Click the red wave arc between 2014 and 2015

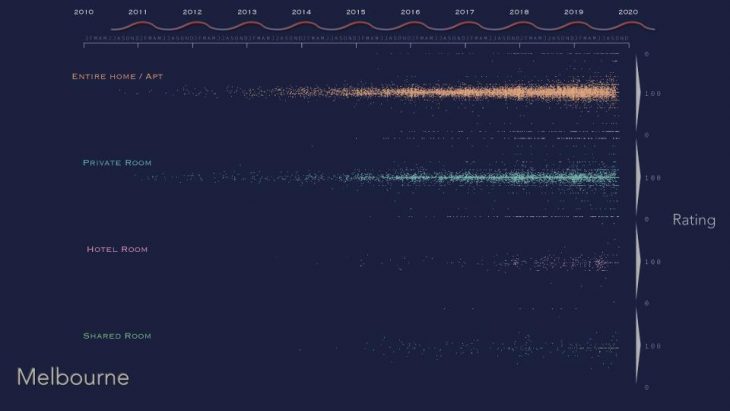coord(328,24)
